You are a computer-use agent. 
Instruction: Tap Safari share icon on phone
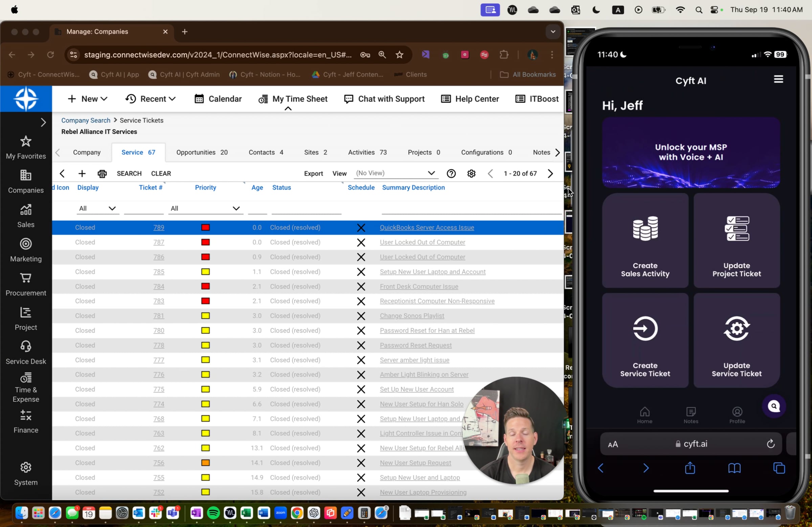(690, 468)
